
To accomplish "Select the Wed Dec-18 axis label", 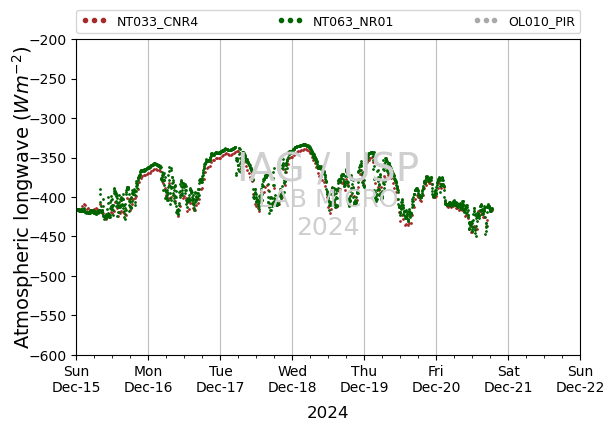I will click(x=292, y=379).
